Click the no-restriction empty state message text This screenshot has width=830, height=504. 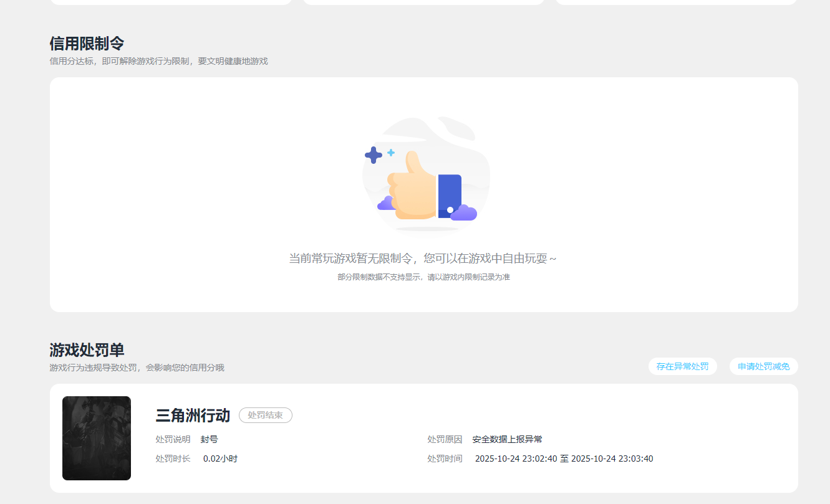pos(423,257)
